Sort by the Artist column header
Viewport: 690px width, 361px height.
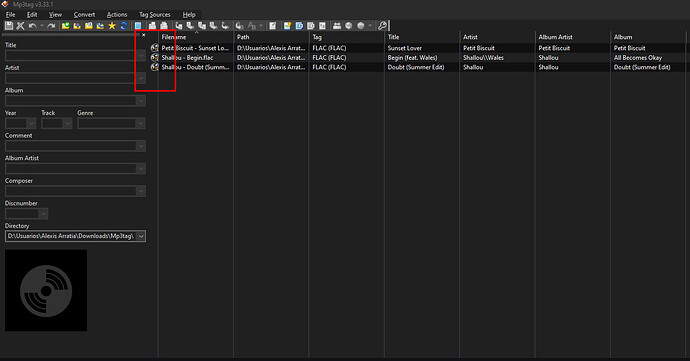tap(497, 37)
